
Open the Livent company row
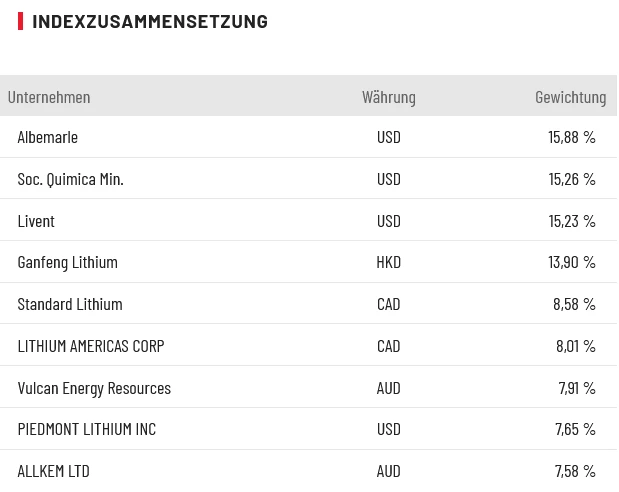[36, 221]
